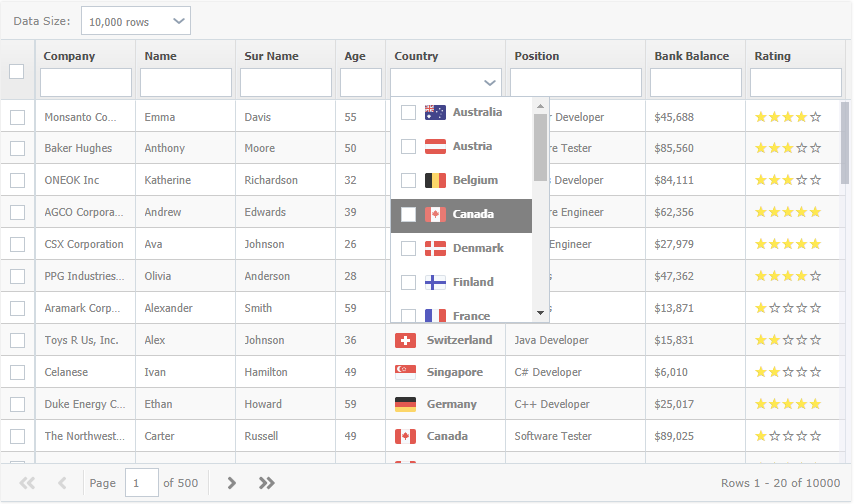854x504 pixels.
Task: Check the Austria filter checkbox
Action: (x=408, y=146)
